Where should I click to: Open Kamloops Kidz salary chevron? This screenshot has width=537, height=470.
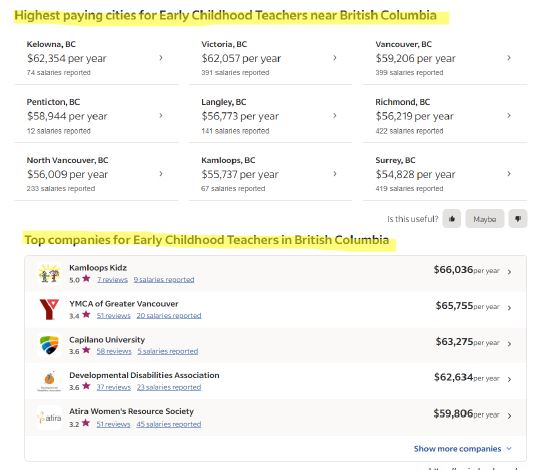click(509, 272)
